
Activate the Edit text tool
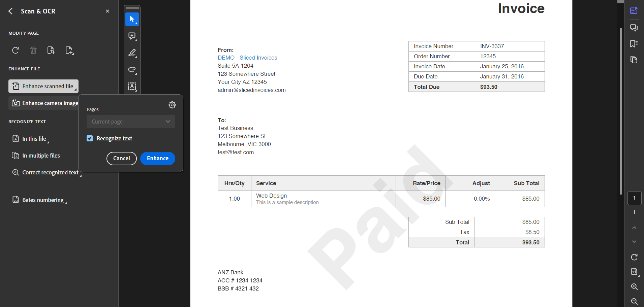click(x=132, y=87)
